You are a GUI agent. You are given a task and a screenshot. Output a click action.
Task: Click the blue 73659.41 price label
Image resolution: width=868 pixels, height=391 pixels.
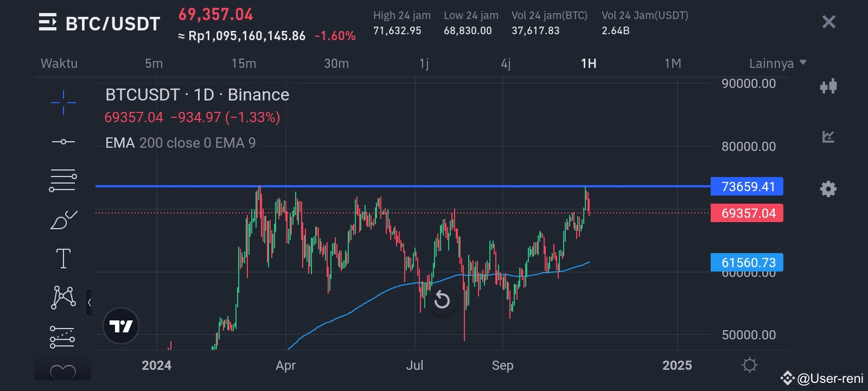point(747,186)
